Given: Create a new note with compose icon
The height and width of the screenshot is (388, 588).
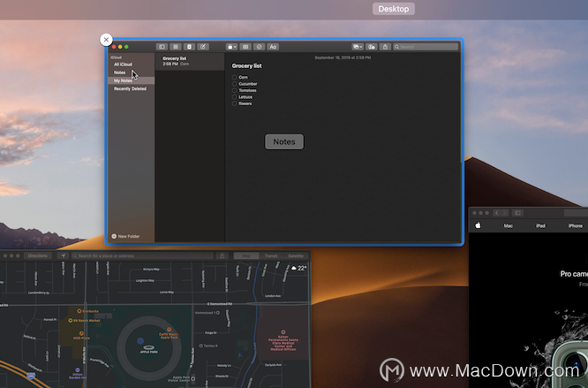Looking at the screenshot, I should 203,47.
